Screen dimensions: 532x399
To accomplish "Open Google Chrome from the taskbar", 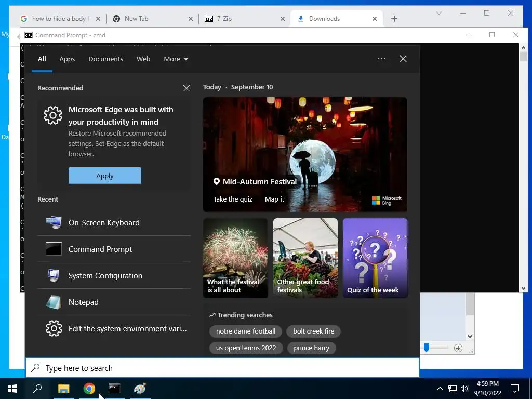I will pos(89,389).
